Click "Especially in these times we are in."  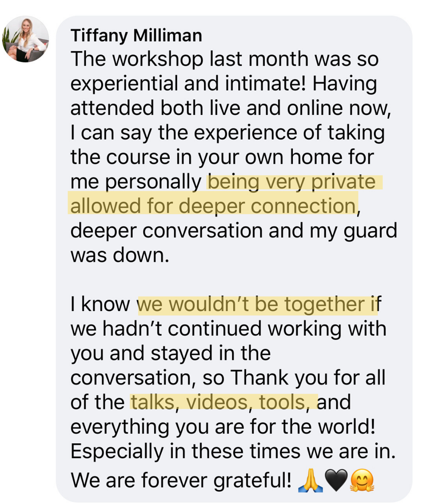[233, 451]
